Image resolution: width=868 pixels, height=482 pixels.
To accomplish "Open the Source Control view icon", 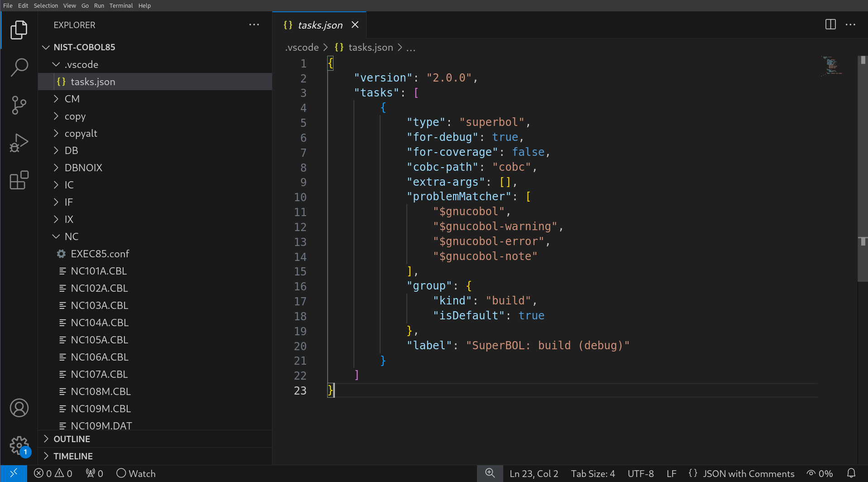I will click(19, 105).
